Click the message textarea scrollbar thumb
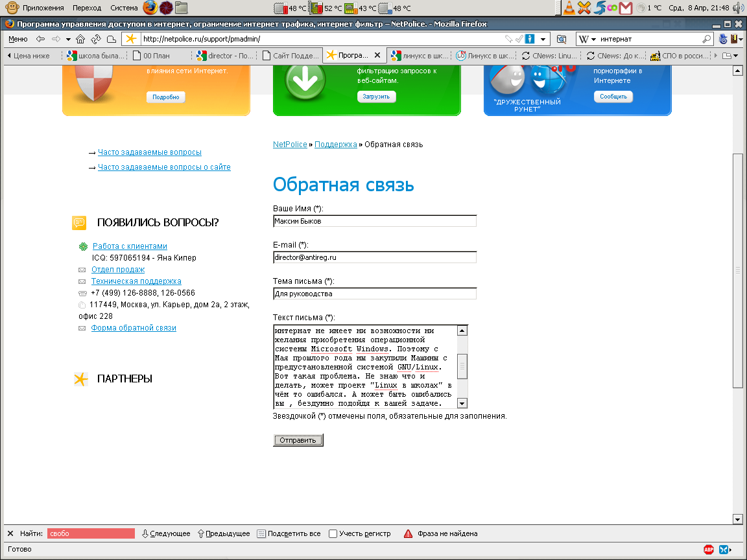 tap(462, 366)
